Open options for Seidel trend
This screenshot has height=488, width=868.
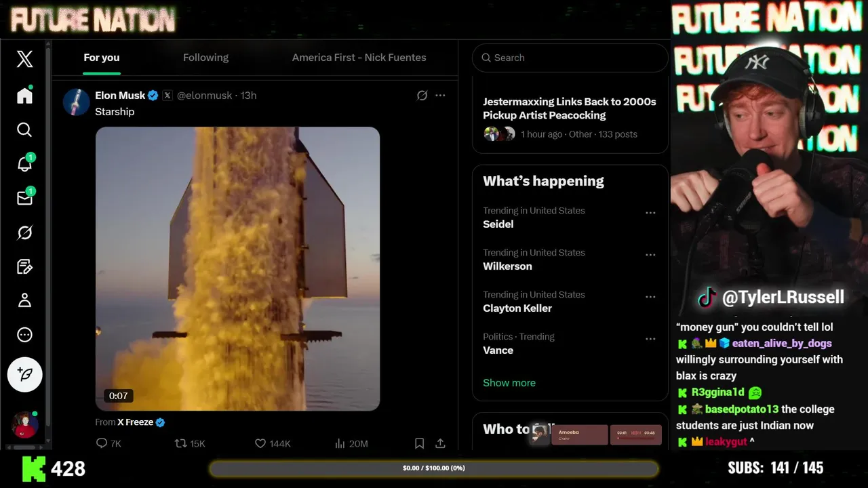click(x=650, y=213)
